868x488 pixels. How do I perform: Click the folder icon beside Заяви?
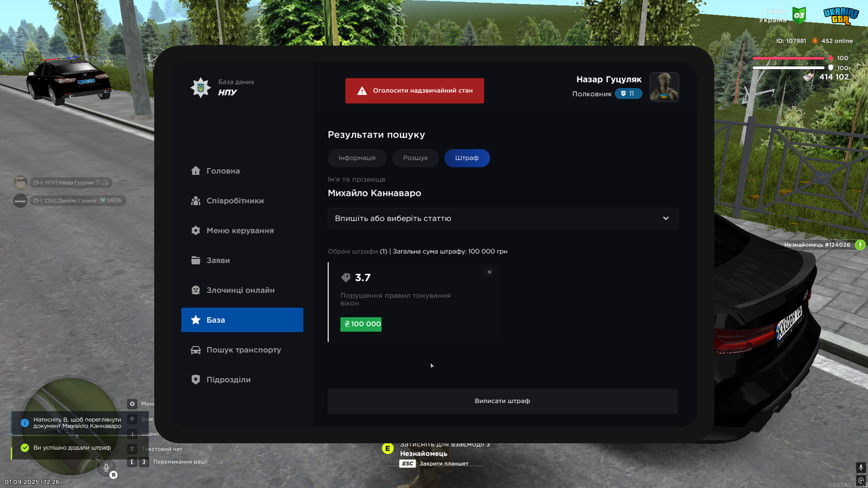pyautogui.click(x=196, y=260)
